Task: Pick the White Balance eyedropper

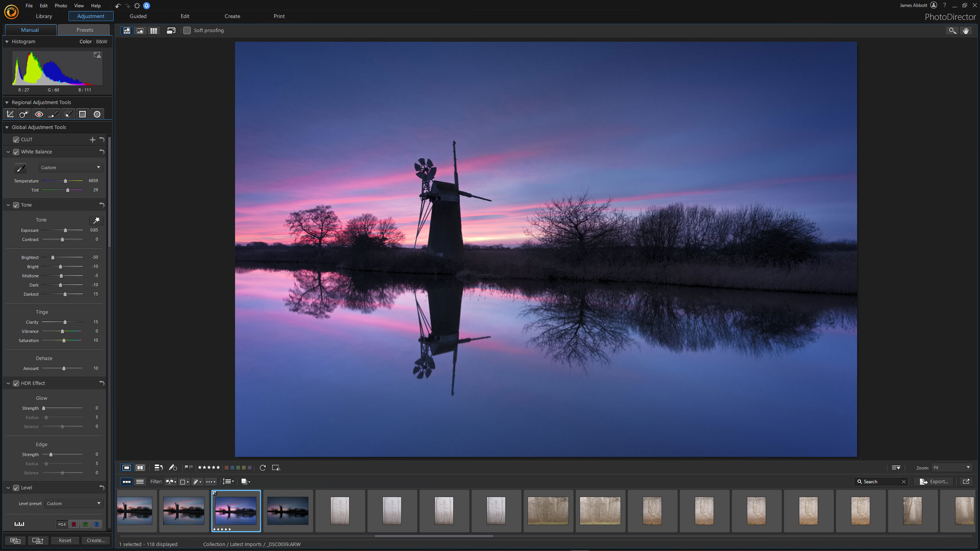Action: 21,168
